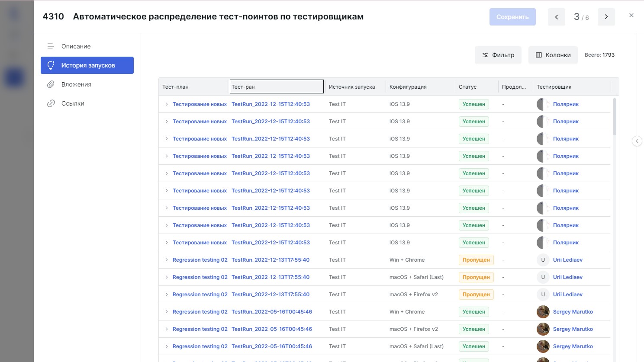The height and width of the screenshot is (362, 644).
Task: Open column settings via the Колонки icon
Action: pyautogui.click(x=538, y=55)
